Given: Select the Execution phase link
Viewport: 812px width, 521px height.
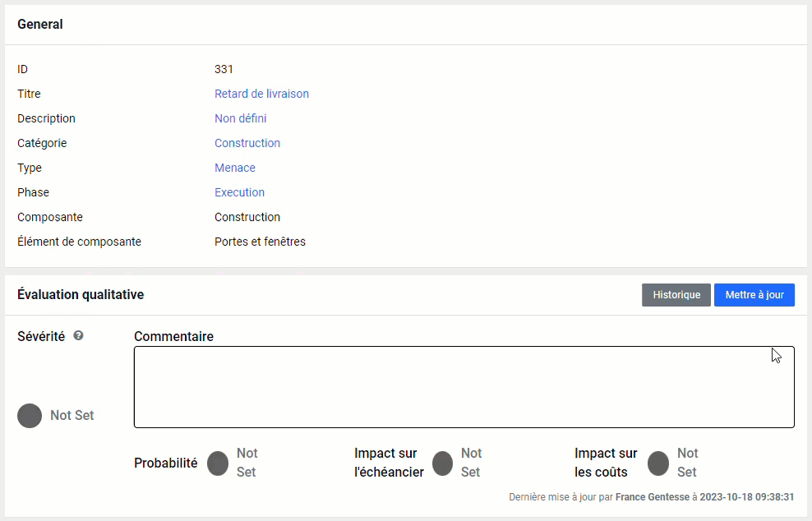Looking at the screenshot, I should (x=239, y=192).
